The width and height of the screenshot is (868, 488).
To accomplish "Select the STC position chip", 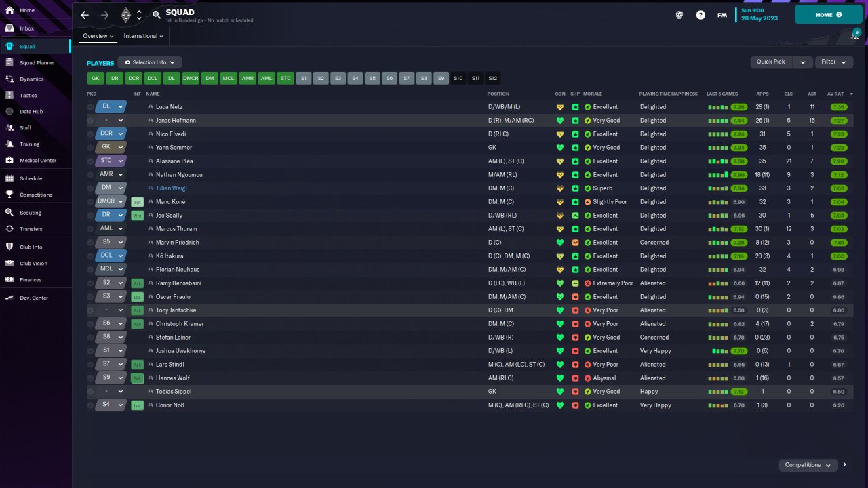I will pos(285,79).
